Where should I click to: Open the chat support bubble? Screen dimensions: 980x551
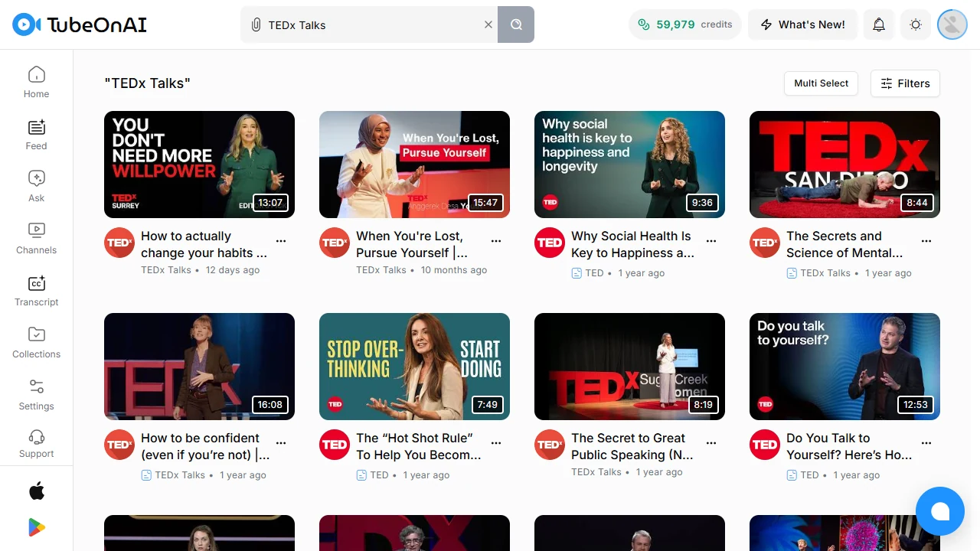pyautogui.click(x=940, y=511)
